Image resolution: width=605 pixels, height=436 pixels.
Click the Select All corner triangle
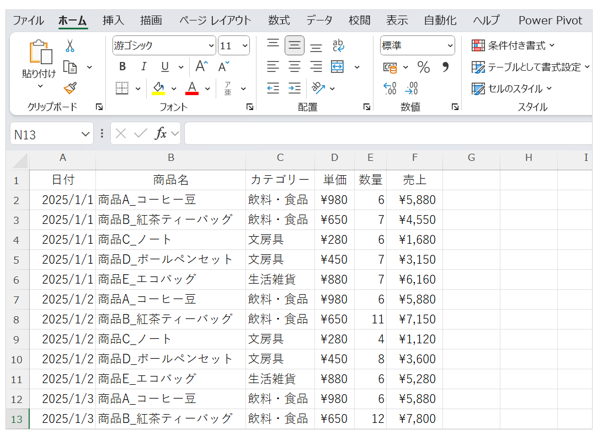20,160
